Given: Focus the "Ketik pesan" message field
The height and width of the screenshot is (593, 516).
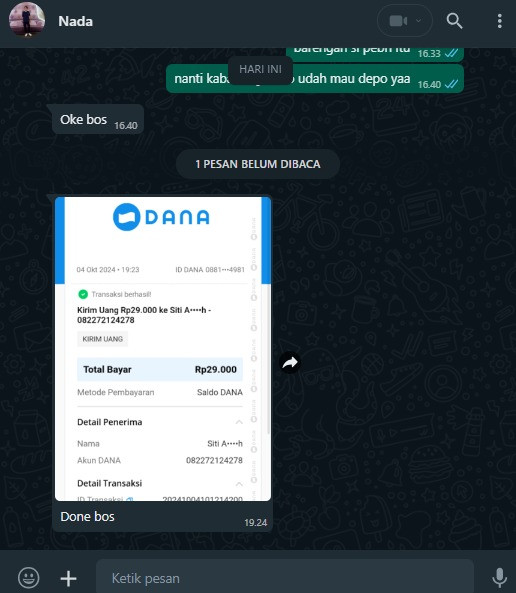Looking at the screenshot, I should pos(284,578).
